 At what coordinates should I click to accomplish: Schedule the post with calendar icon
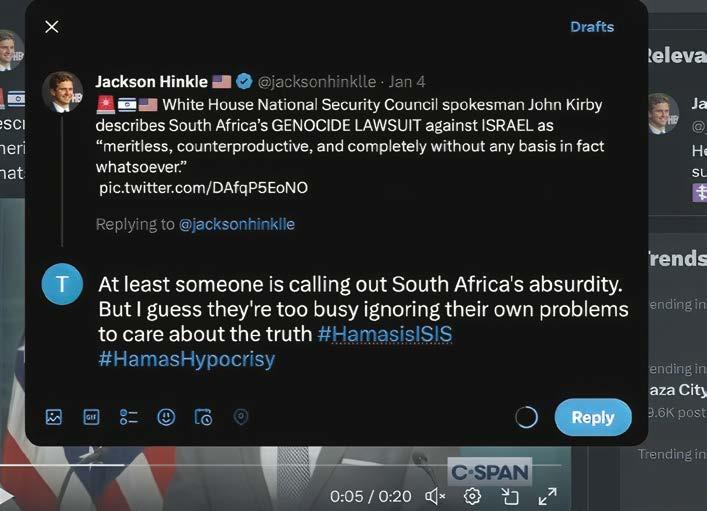coord(203,417)
